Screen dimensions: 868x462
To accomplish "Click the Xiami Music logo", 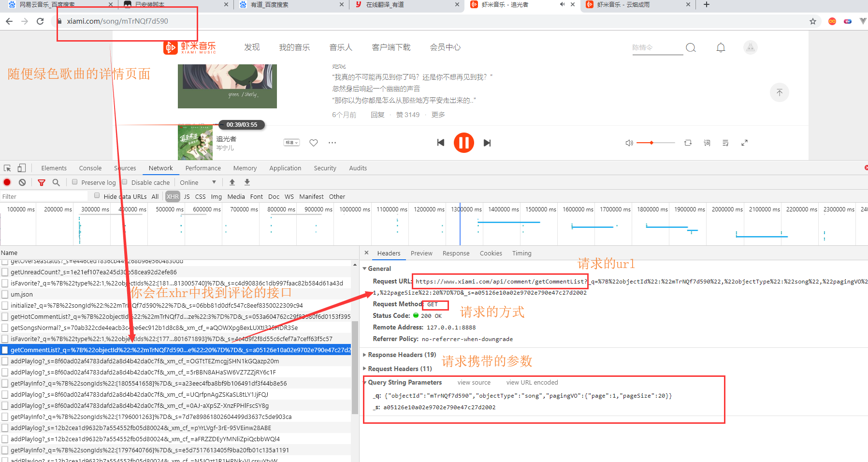I will coord(189,47).
